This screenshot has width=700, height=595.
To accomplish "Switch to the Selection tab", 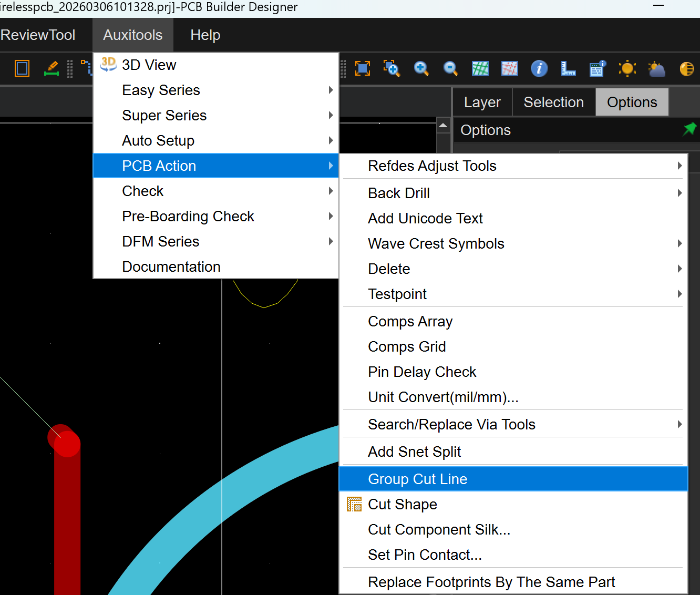I will [553, 102].
